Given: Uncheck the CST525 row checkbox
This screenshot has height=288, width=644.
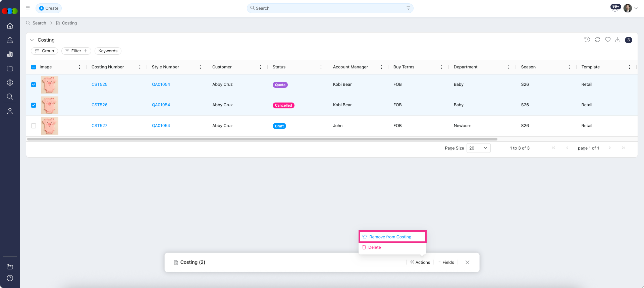Looking at the screenshot, I should [x=34, y=84].
